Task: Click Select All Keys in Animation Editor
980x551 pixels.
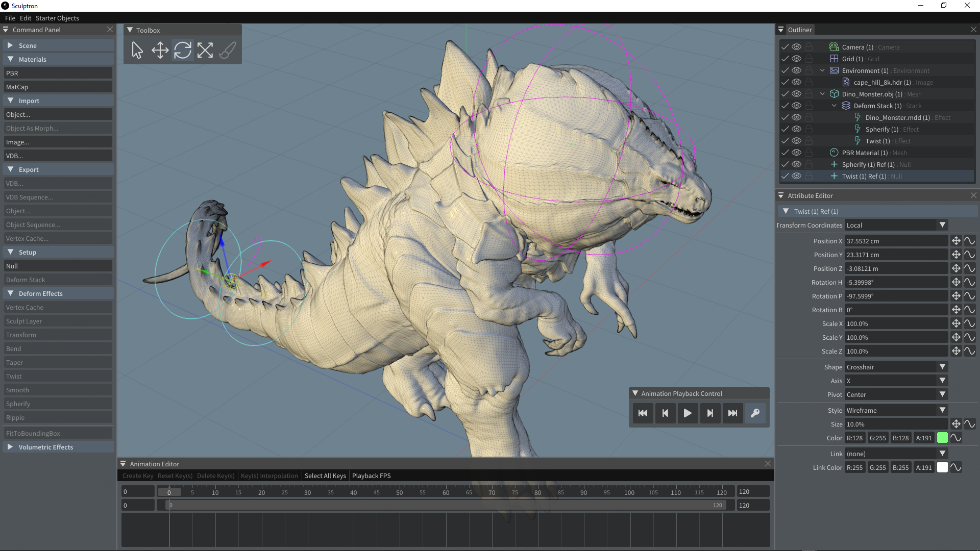Action: point(325,475)
